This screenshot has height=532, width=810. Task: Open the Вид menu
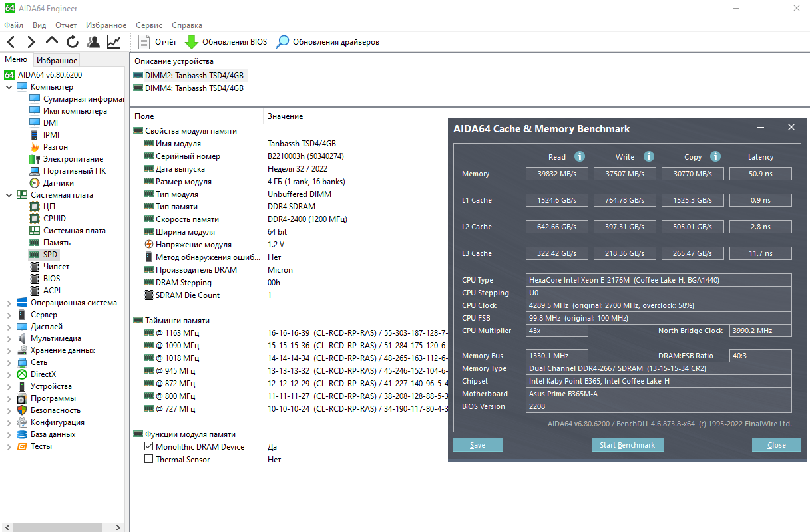[x=39, y=25]
